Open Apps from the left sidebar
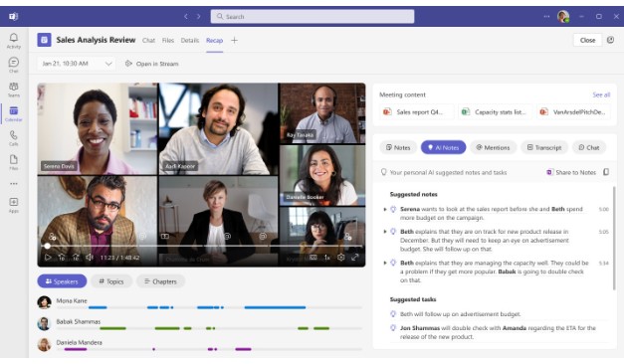The image size is (624, 364). (x=14, y=205)
